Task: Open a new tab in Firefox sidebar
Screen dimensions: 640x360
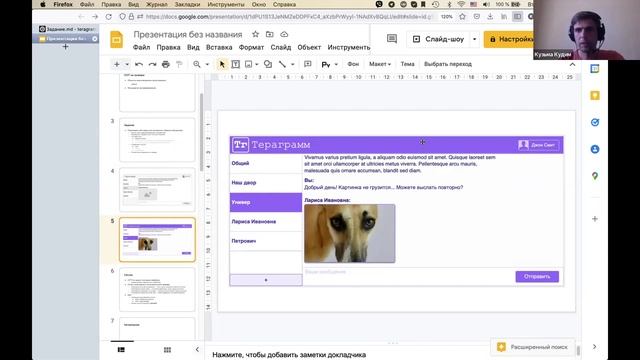Action: pos(65,47)
